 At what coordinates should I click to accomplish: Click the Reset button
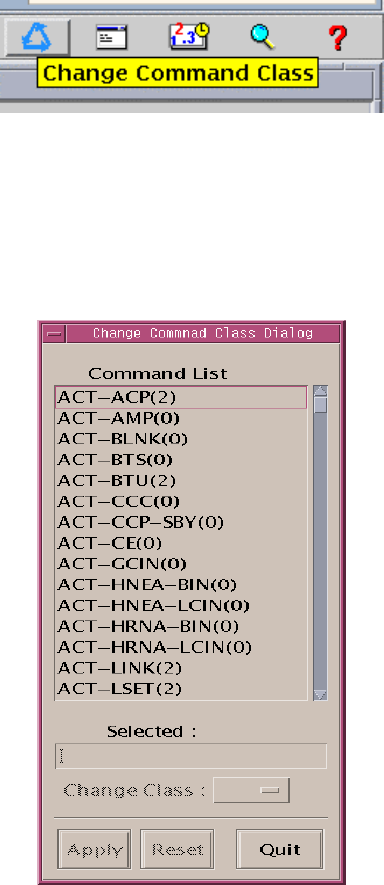pos(177,849)
